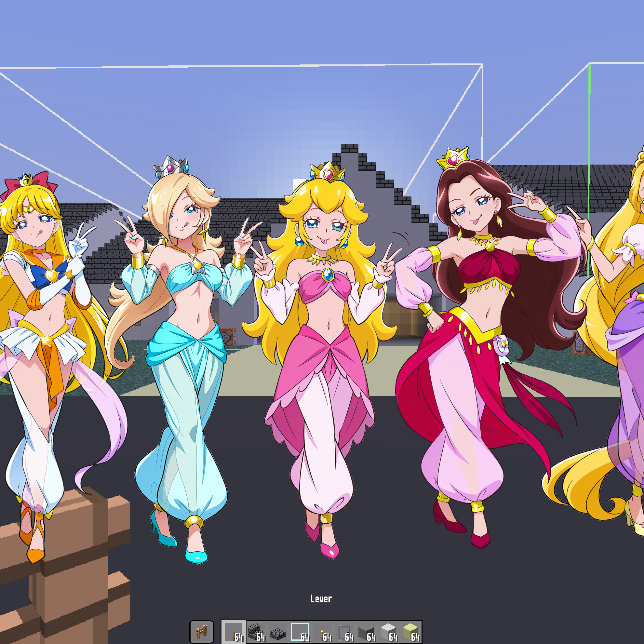Select the iron door hotbar slot
Viewport: 644px width, 644px height.
click(x=344, y=632)
